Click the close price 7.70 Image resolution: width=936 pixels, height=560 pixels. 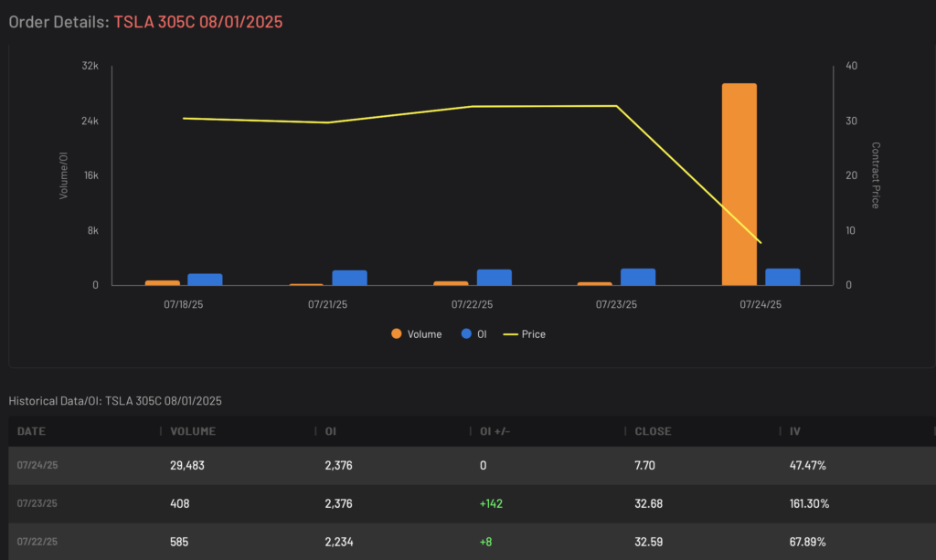click(x=644, y=465)
